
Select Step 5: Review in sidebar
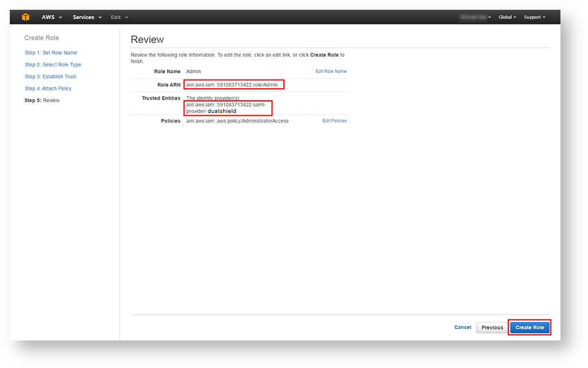[x=42, y=101]
